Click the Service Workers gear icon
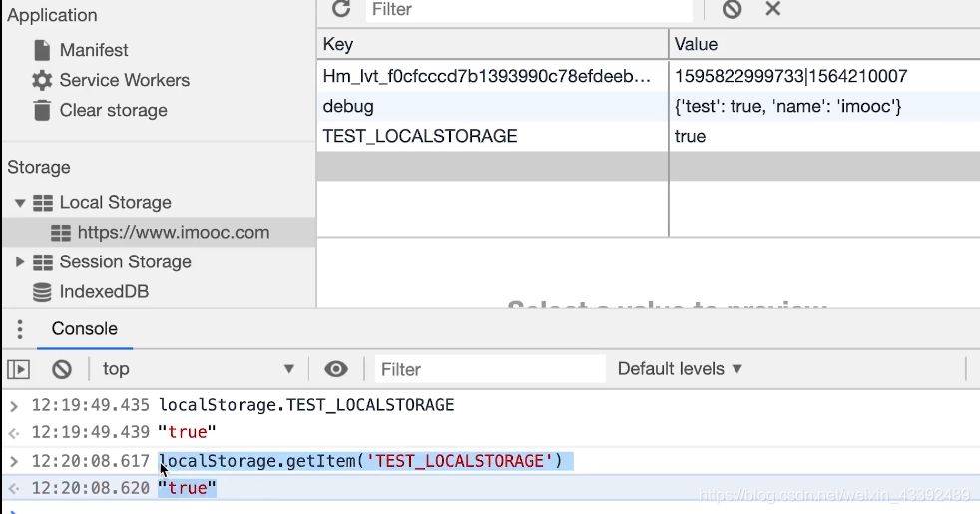 [x=42, y=80]
